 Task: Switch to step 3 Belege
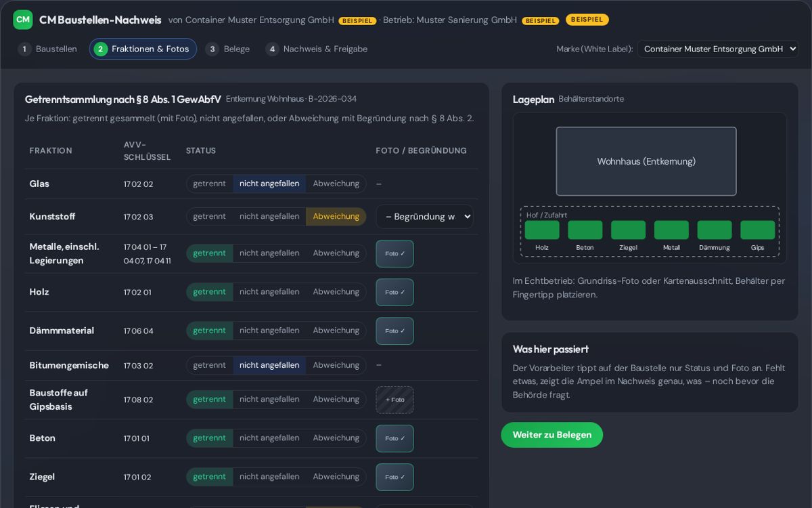[228, 49]
